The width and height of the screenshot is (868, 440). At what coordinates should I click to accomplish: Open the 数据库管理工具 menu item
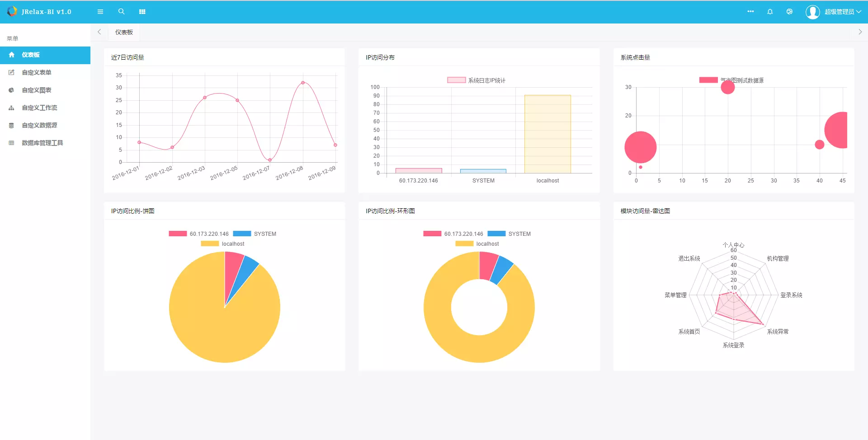[x=42, y=142]
